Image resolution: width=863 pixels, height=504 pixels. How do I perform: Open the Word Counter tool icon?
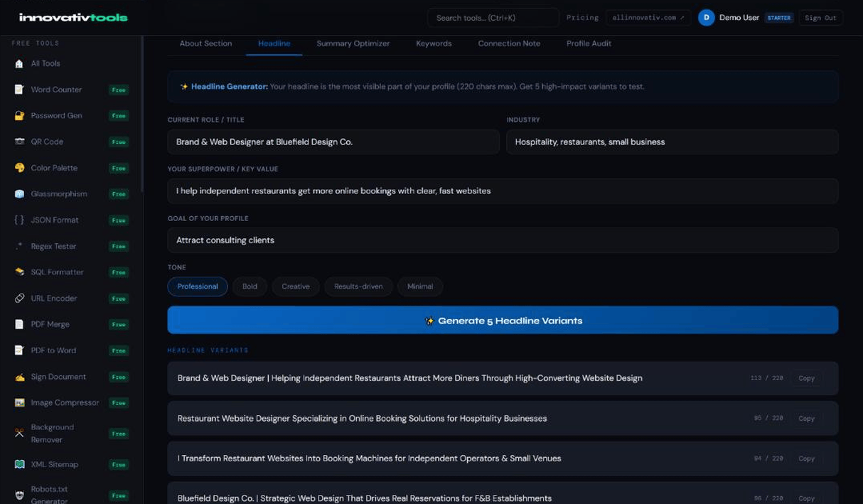pos(19,90)
